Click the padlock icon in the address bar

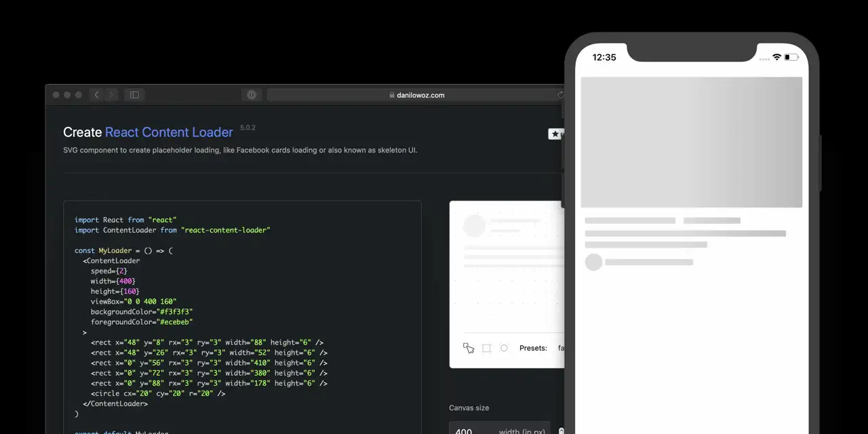pos(392,95)
